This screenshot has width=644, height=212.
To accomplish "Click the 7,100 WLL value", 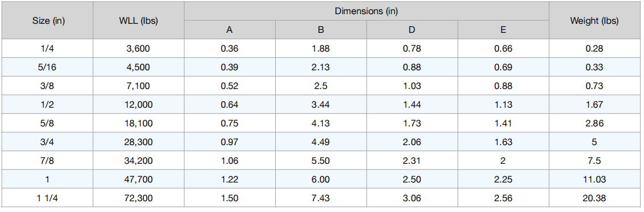I will (x=138, y=86).
